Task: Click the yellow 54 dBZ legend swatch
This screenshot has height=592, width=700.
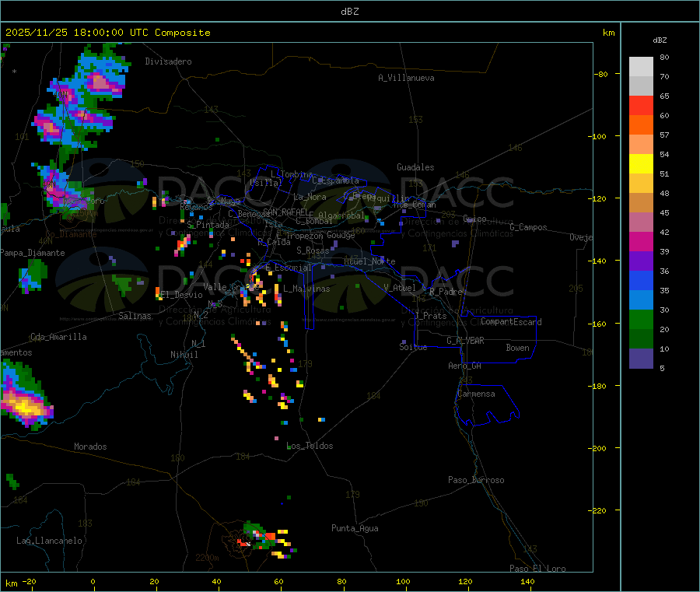Action: pyautogui.click(x=641, y=164)
